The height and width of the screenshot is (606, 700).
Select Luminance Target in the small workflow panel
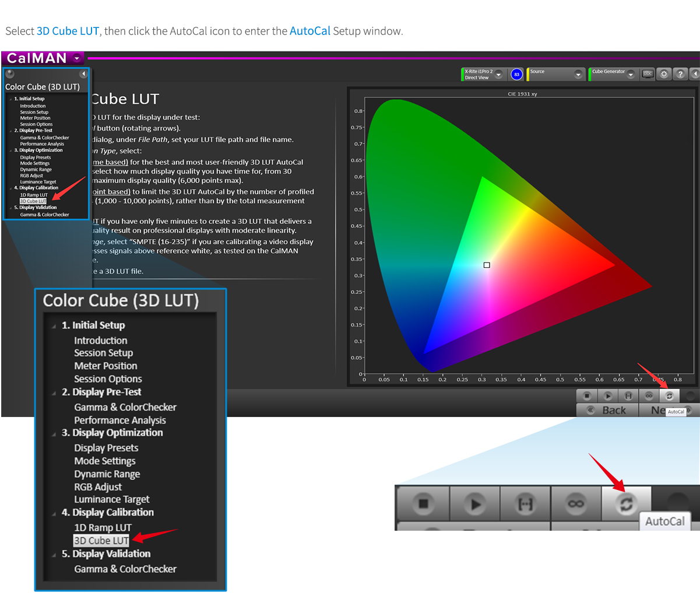coord(38,182)
